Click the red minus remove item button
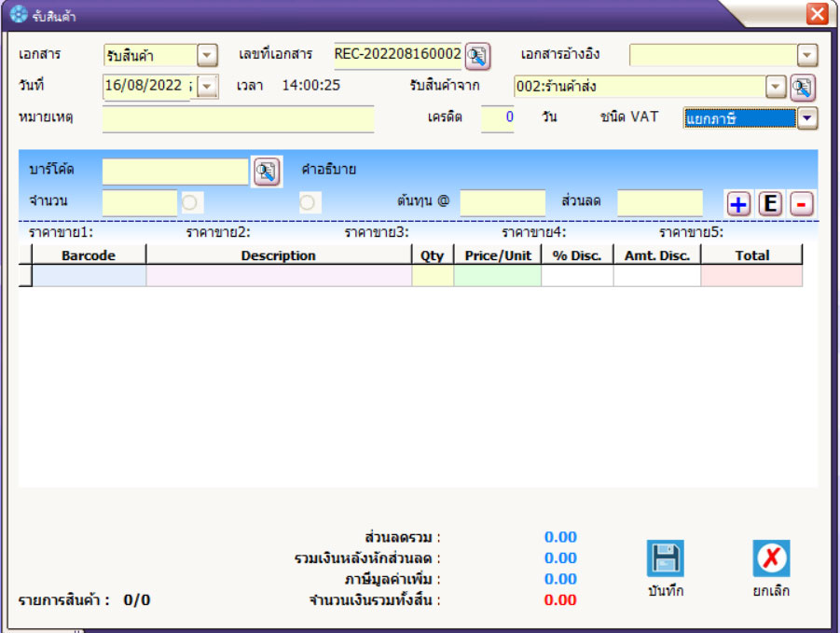The image size is (840, 633). pos(802,203)
